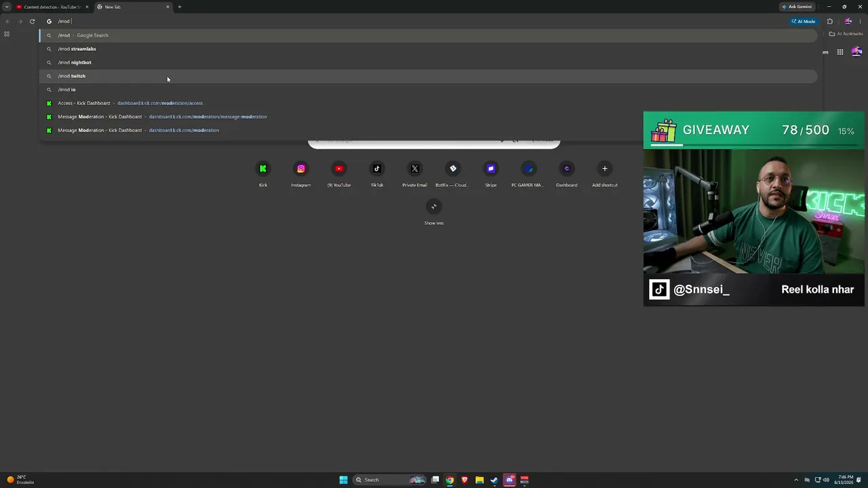The width and height of the screenshot is (868, 488).
Task: Open the Chrome three-dot menu
Action: coord(860,21)
